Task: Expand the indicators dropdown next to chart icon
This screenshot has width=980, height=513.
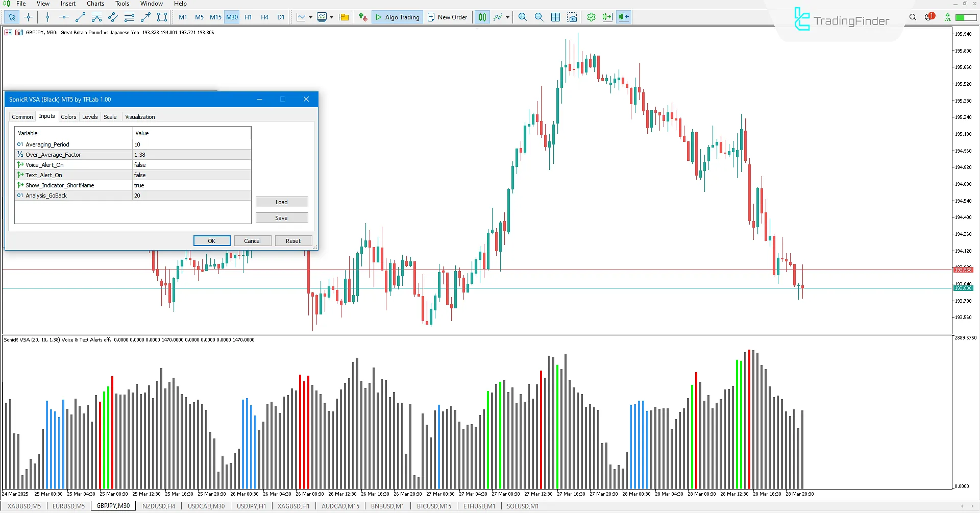Action: [x=331, y=17]
